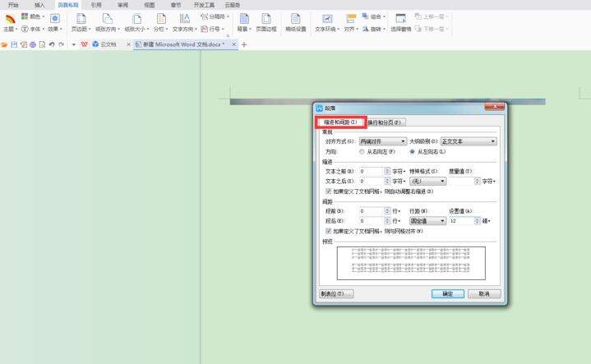
Task: Click the 纸张方向 (Orientation) icon
Action: [108, 19]
